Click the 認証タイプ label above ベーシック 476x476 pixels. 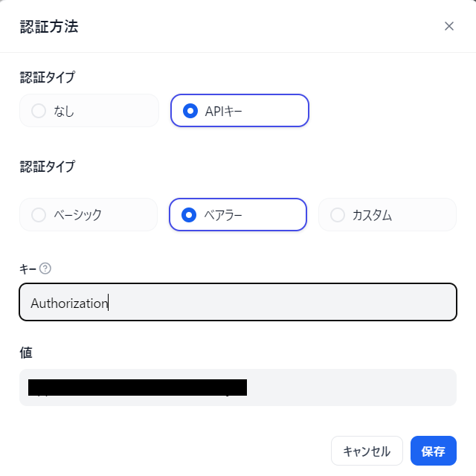click(48, 167)
